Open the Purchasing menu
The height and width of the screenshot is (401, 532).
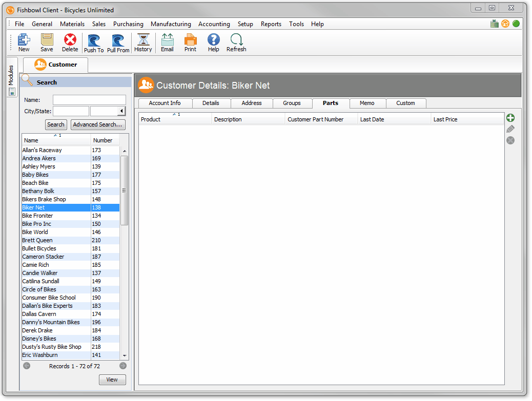pyautogui.click(x=128, y=24)
